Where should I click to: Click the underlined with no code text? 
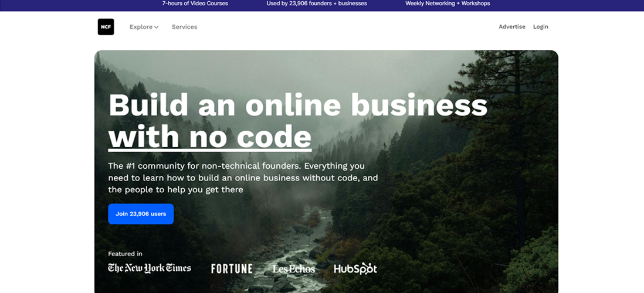click(x=210, y=137)
